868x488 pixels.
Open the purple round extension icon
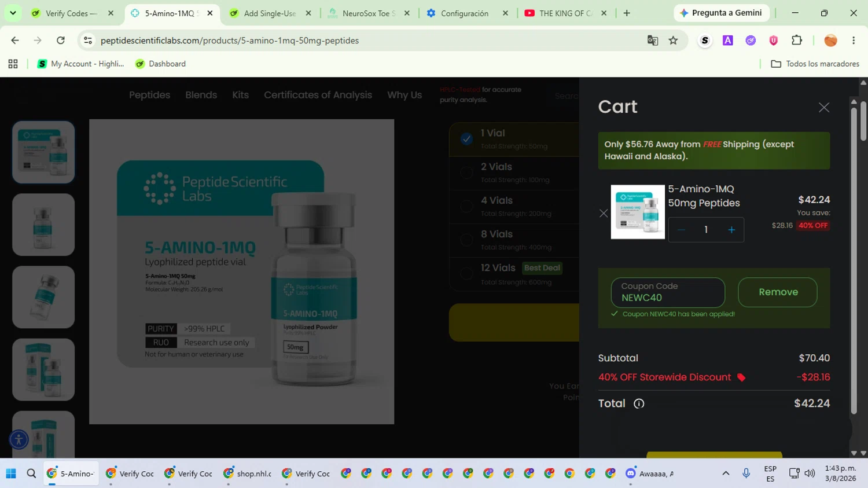pyautogui.click(x=751, y=41)
